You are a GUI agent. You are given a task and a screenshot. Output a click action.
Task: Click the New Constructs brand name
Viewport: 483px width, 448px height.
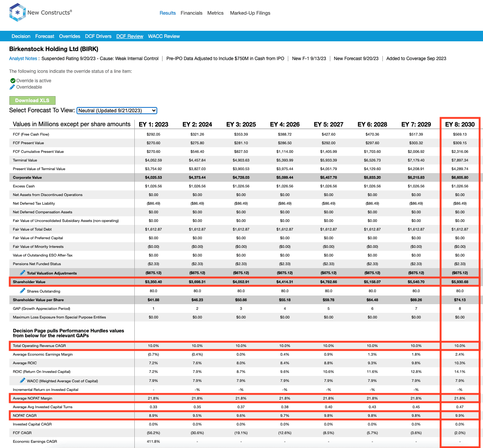click(50, 12)
